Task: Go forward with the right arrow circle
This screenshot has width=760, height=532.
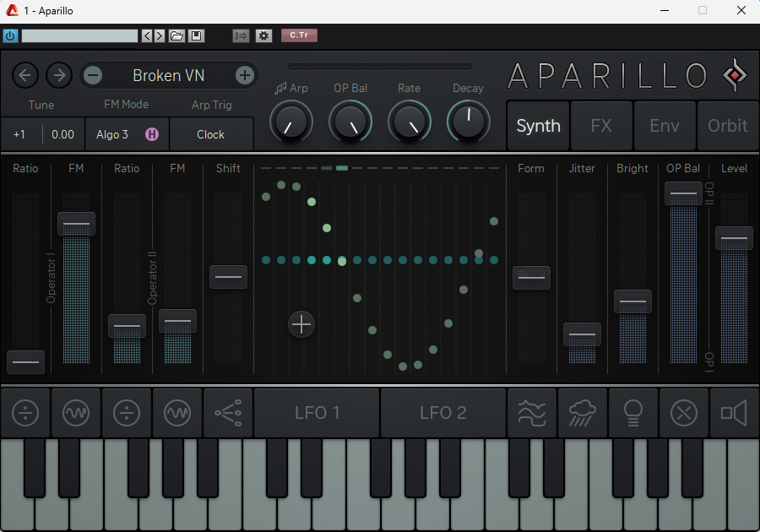Action: tap(59, 75)
